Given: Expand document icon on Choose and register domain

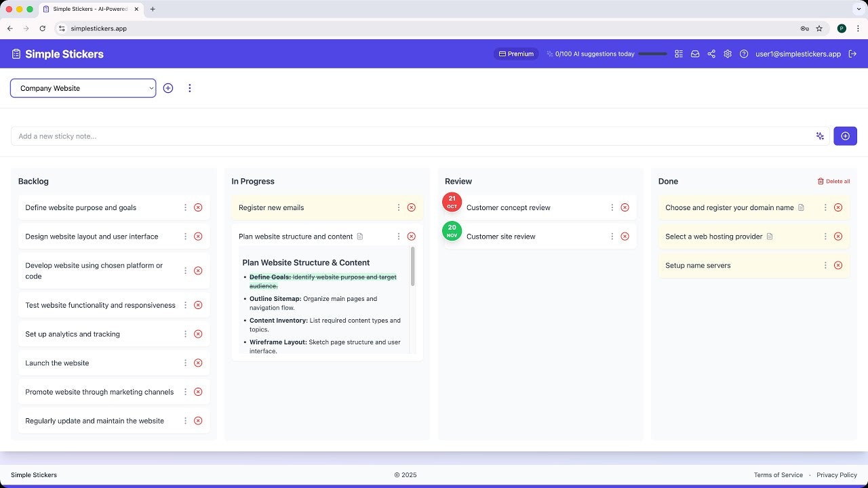Looking at the screenshot, I should [x=801, y=207].
